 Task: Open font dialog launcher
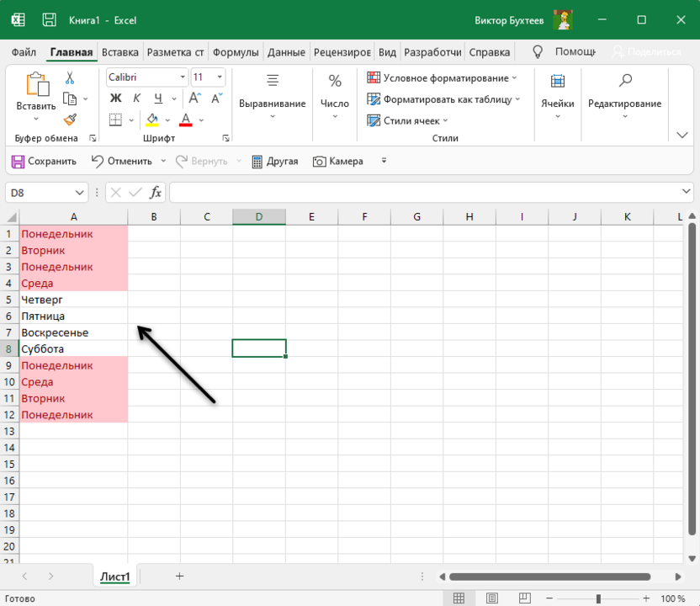(x=225, y=138)
